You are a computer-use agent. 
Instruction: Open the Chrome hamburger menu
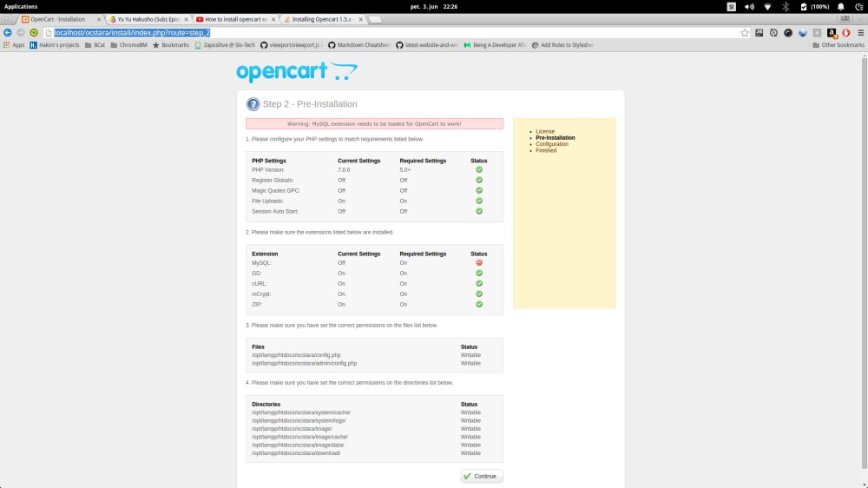[x=859, y=32]
